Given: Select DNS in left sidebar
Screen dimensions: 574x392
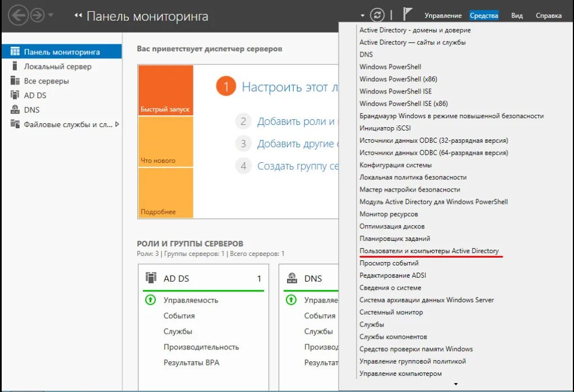Looking at the screenshot, I should click(62, 110).
